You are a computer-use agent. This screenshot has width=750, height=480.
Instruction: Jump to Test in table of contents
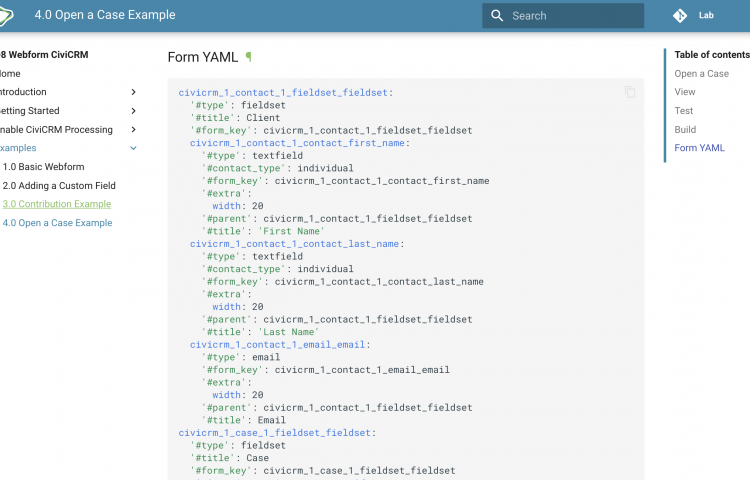pyautogui.click(x=684, y=111)
